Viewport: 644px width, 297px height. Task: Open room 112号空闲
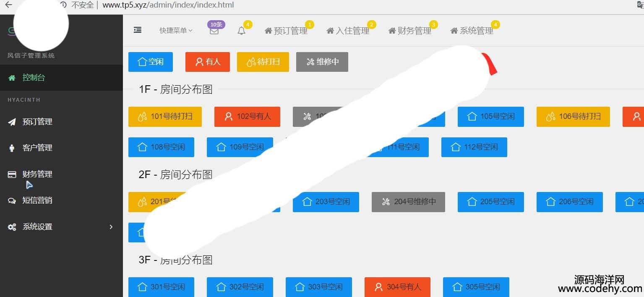coord(474,147)
